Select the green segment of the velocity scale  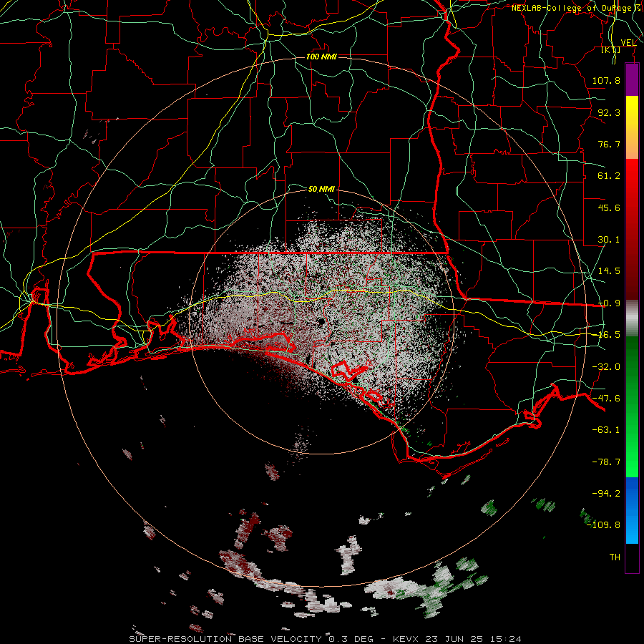point(632,406)
